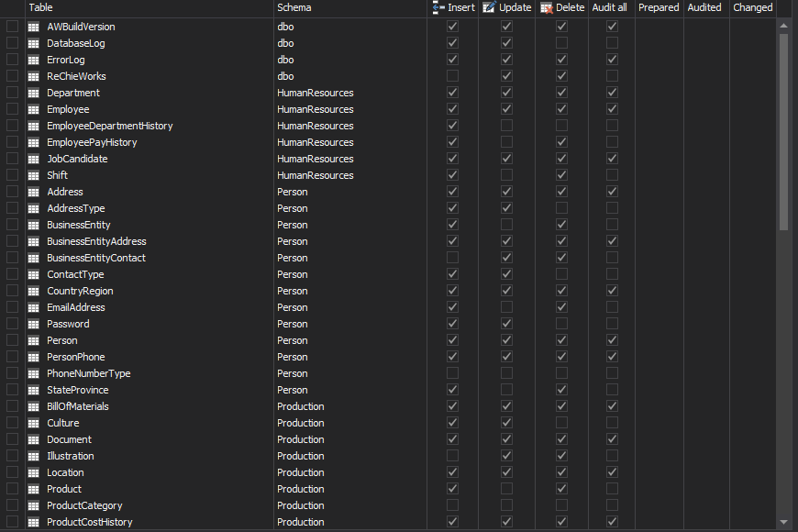Screen dimensions: 798x532
Task: Click the table icon next to PersonPhone
Action: pos(34,357)
